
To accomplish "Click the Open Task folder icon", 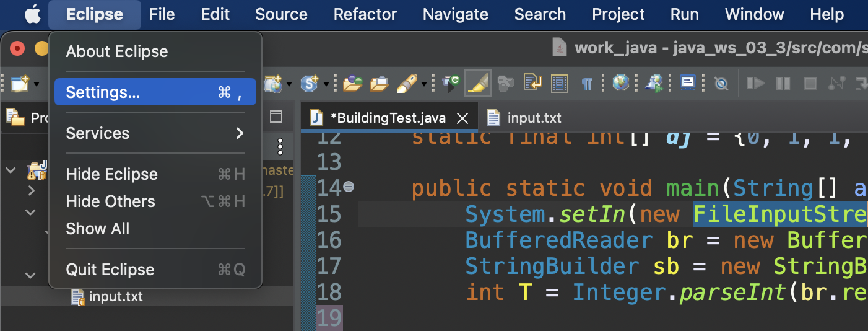I will coord(379,83).
